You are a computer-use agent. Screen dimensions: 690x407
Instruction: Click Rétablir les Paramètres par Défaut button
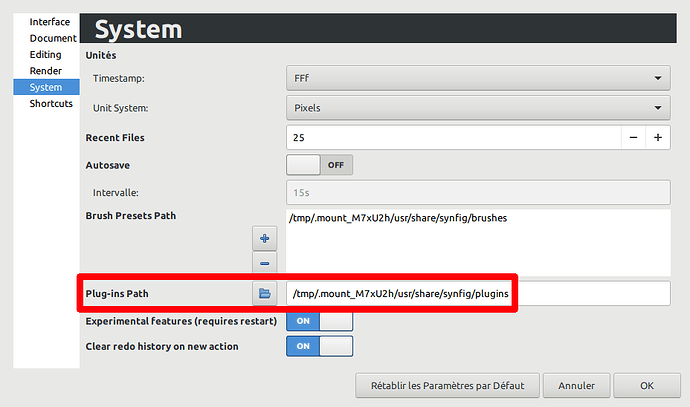447,384
